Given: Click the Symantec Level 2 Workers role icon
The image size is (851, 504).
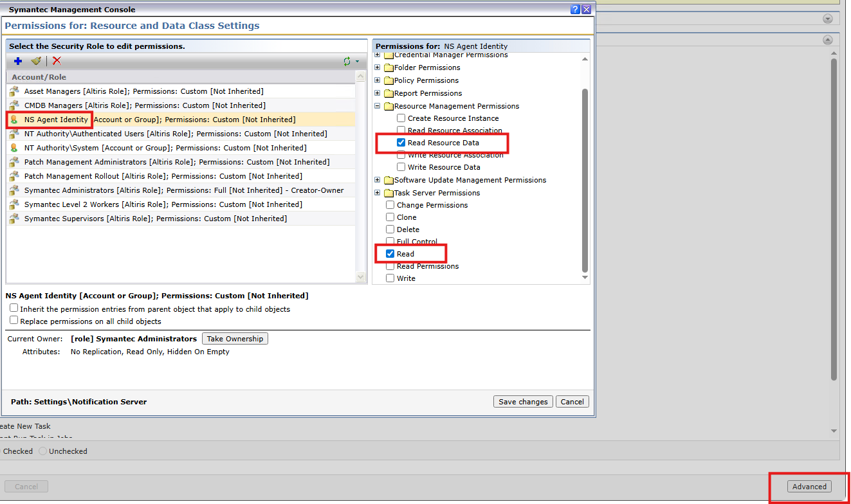Looking at the screenshot, I should pos(14,204).
